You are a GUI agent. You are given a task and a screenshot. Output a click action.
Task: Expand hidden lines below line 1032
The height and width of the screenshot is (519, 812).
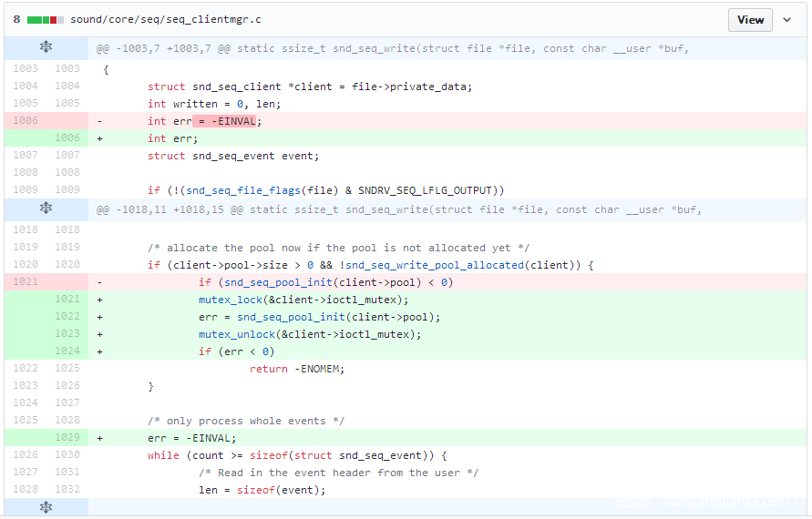click(x=46, y=508)
